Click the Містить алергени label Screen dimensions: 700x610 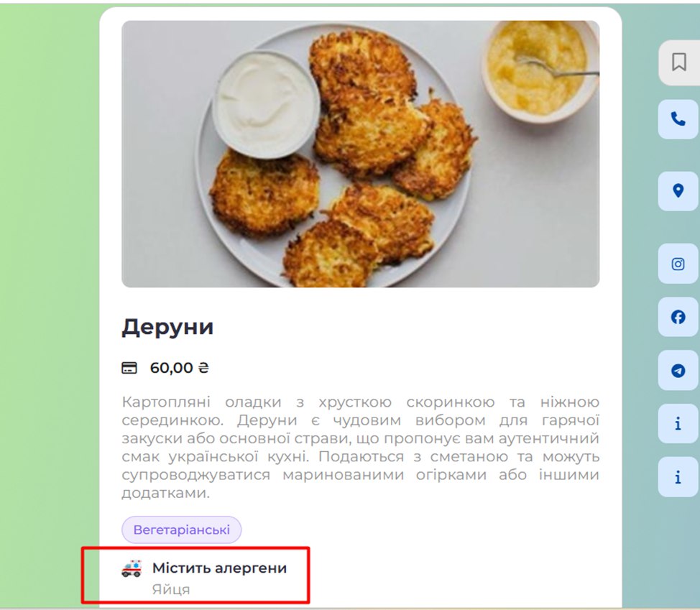(220, 568)
